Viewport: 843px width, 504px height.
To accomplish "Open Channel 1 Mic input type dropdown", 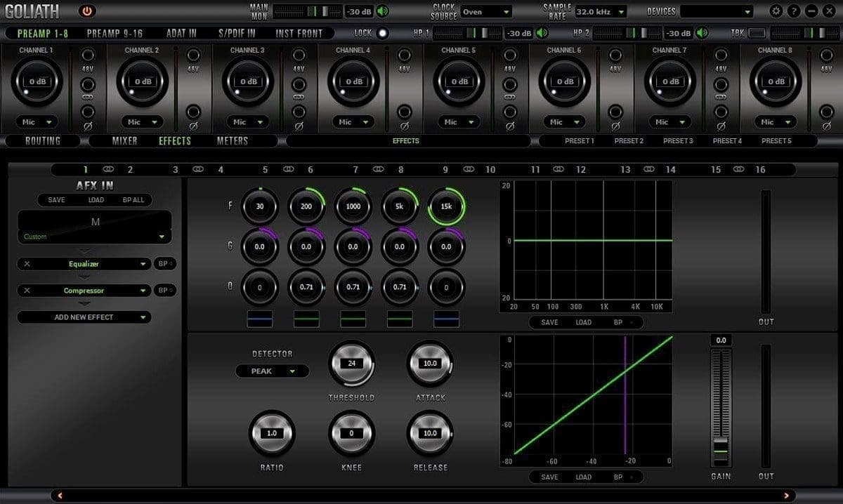I will pos(37,122).
